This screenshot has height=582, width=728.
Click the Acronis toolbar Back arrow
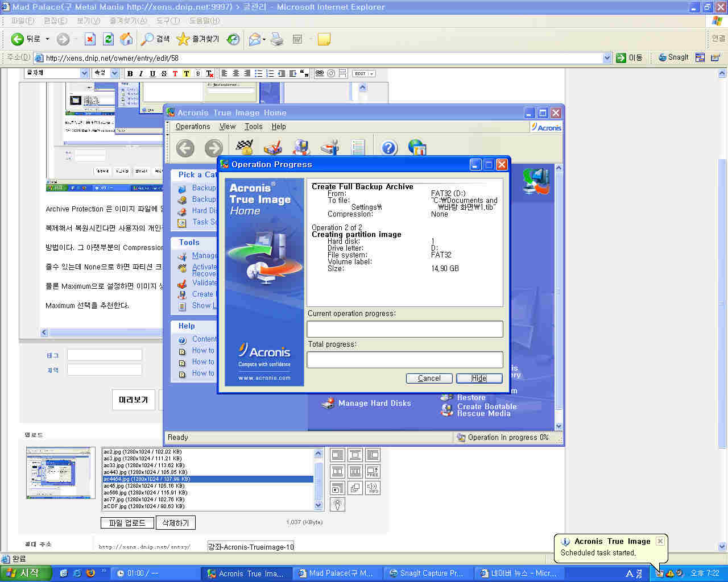click(x=185, y=148)
